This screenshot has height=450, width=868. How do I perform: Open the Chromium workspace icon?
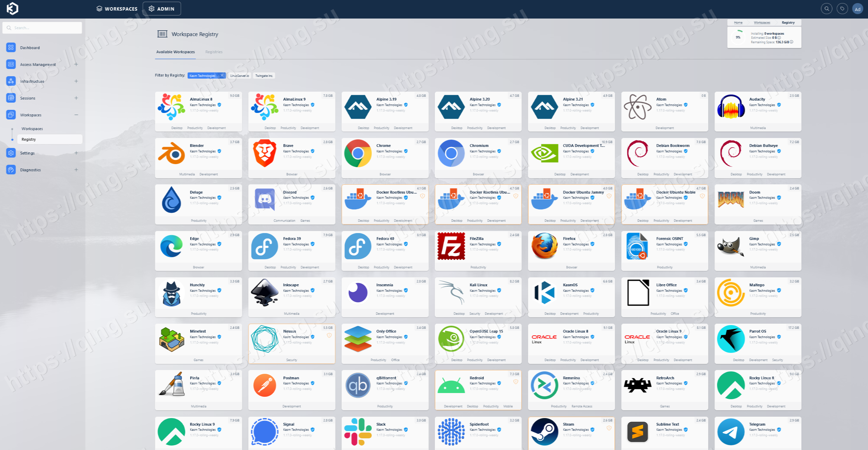click(451, 153)
